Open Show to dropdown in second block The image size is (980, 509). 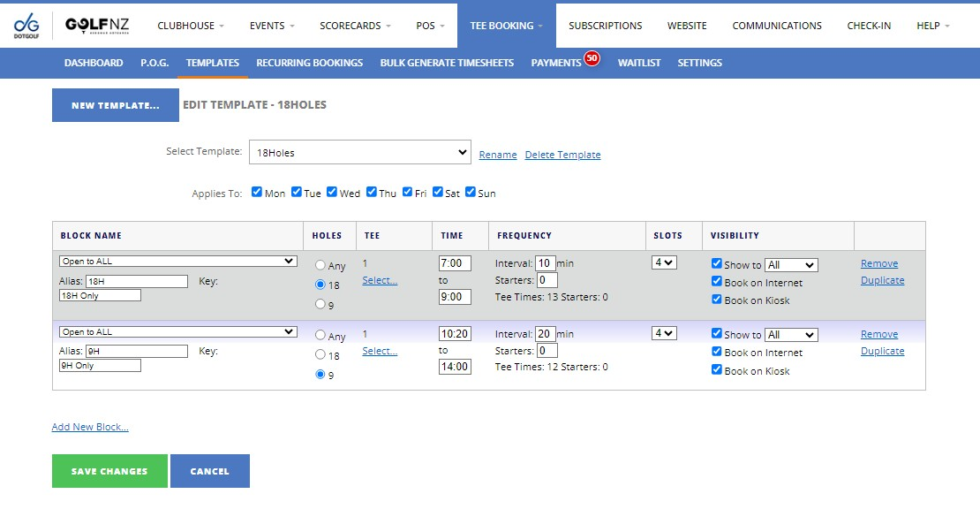(791, 335)
